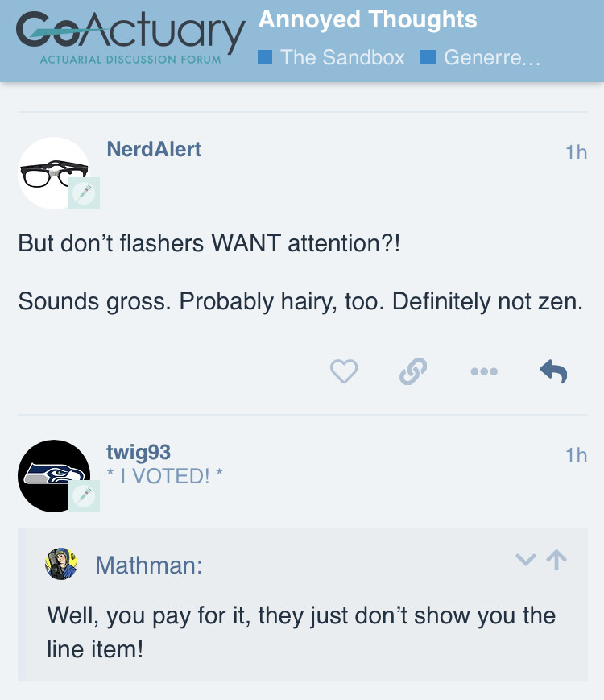Open NerdAlert's glasses avatar
The width and height of the screenshot is (604, 700).
point(54,173)
